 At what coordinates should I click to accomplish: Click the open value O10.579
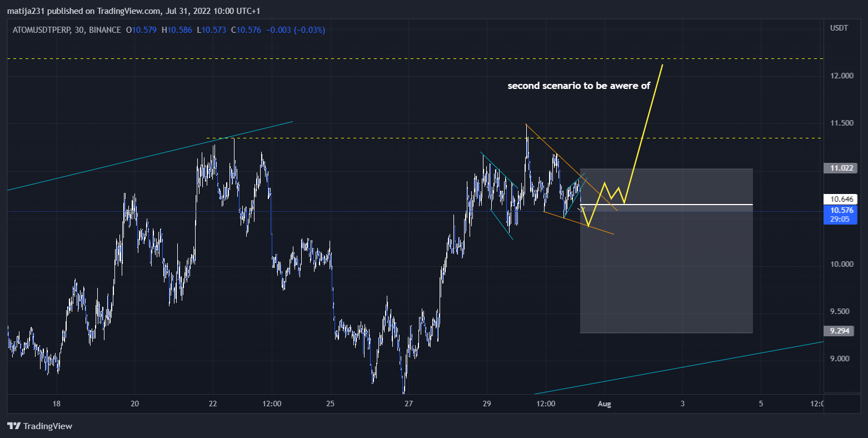tap(141, 30)
